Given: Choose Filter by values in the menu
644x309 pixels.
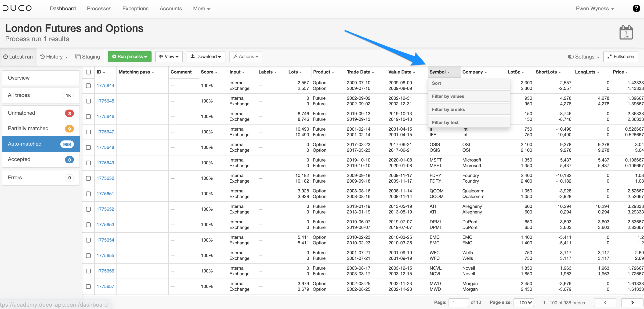Looking at the screenshot, I should (469, 96).
